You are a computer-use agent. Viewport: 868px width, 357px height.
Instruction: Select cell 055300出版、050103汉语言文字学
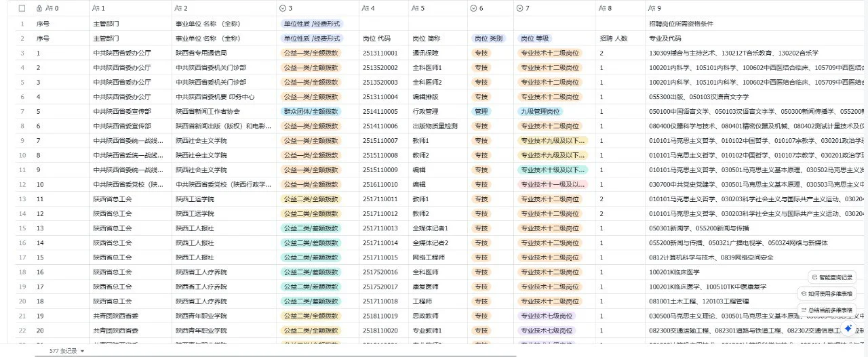pos(755,96)
